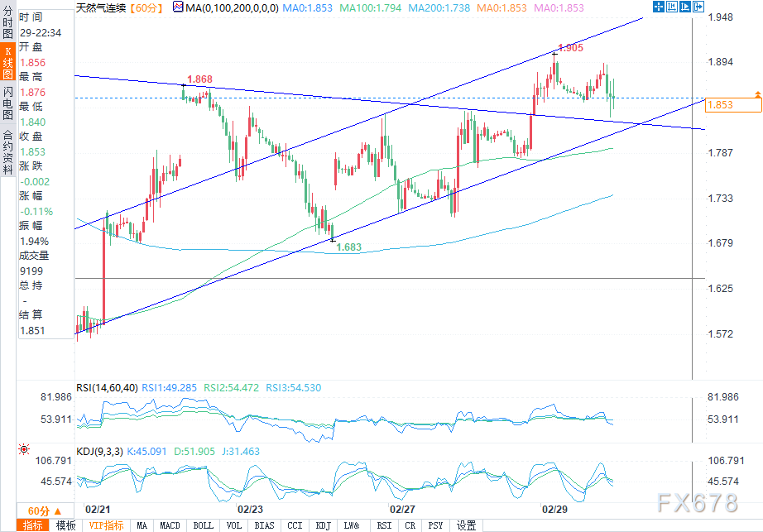Click the 02/27 date label on time axis
Viewport: 763px width, 532px height.
(x=402, y=509)
